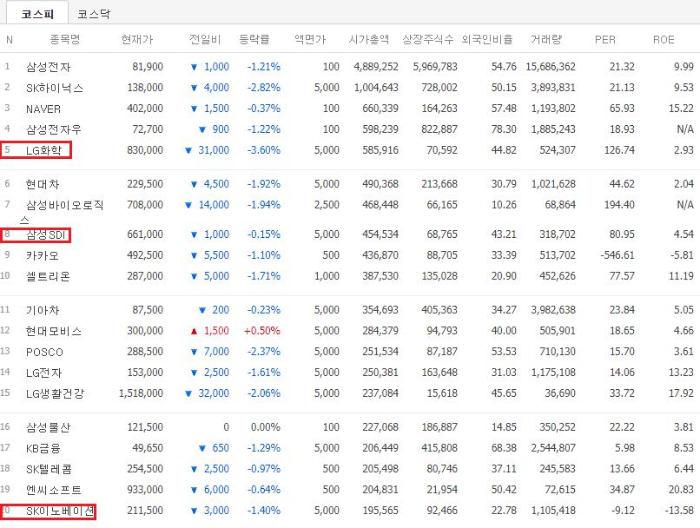Click LG화학 change rate -3.60%
The height and width of the screenshot is (528, 700).
click(x=264, y=150)
